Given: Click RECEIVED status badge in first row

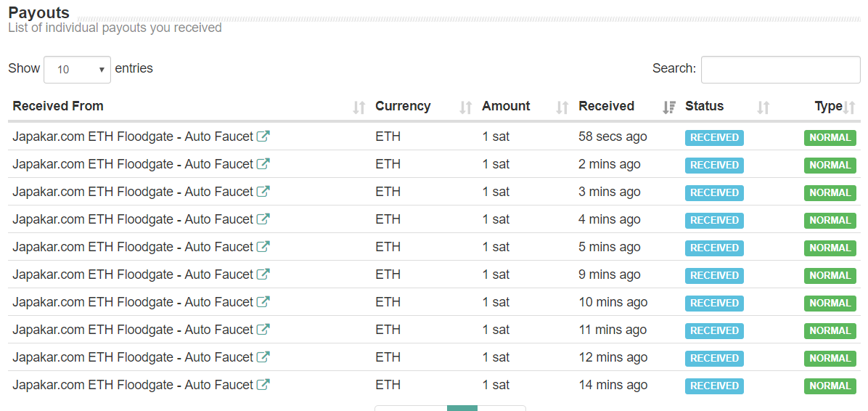Looking at the screenshot, I should tap(714, 137).
